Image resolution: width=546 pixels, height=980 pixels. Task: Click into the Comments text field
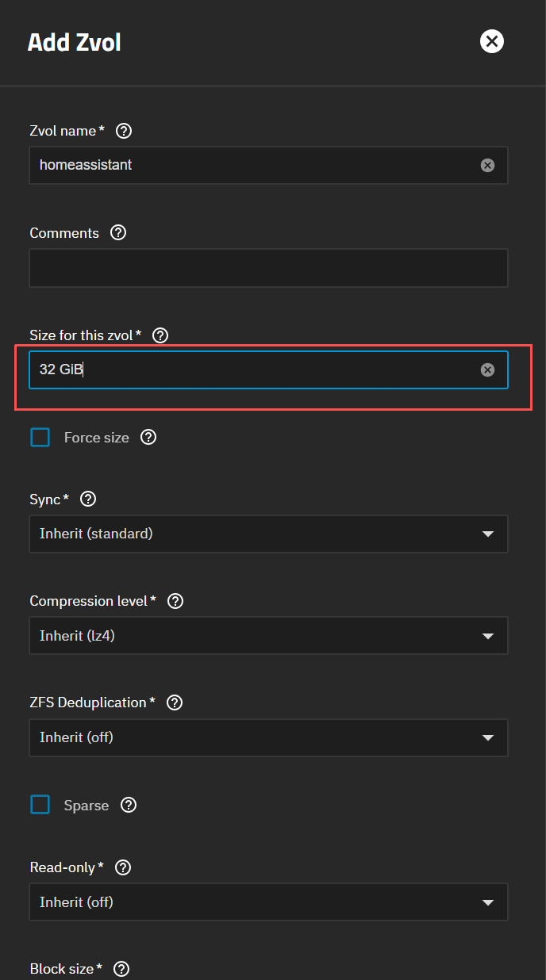coord(268,268)
